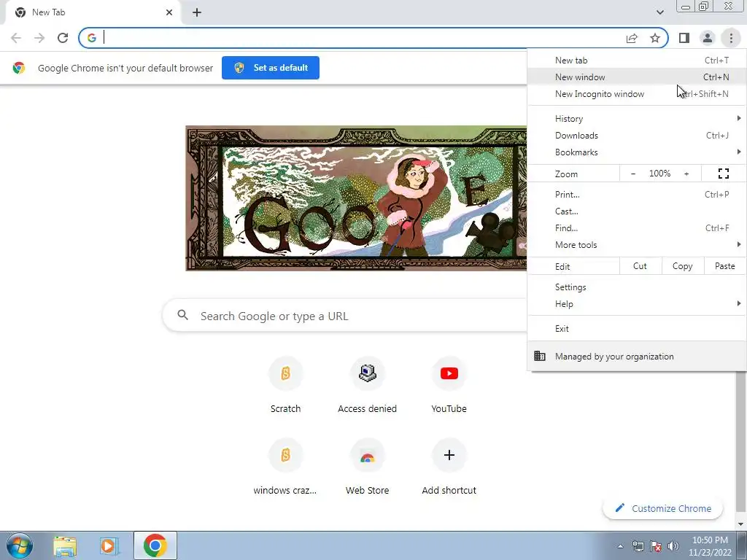This screenshot has height=560, width=747.
Task: Open Windows Explorer from taskbar
Action: (x=65, y=546)
